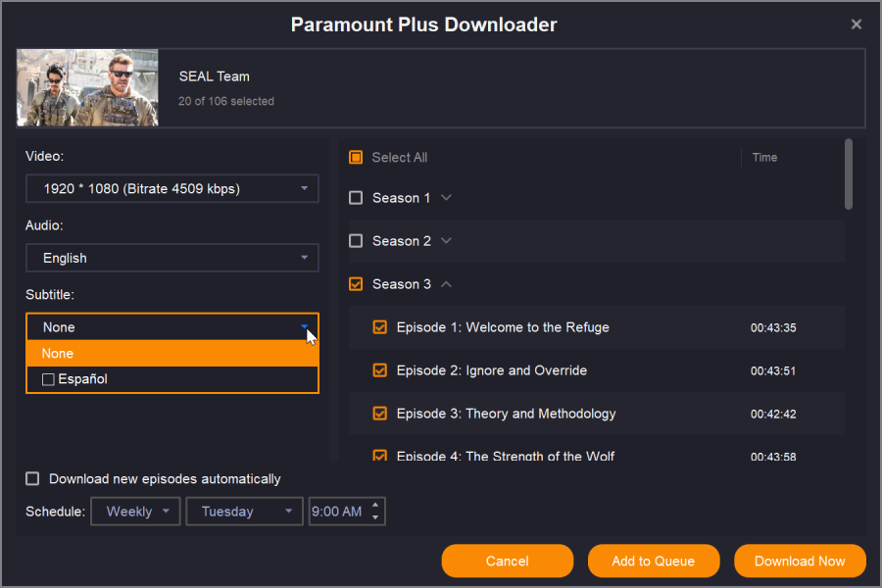
Task: Select None in the subtitle list
Action: [x=171, y=354]
